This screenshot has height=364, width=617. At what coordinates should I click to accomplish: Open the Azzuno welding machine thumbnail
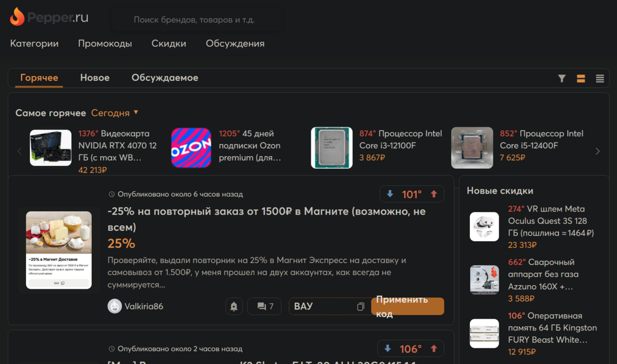tap(484, 280)
